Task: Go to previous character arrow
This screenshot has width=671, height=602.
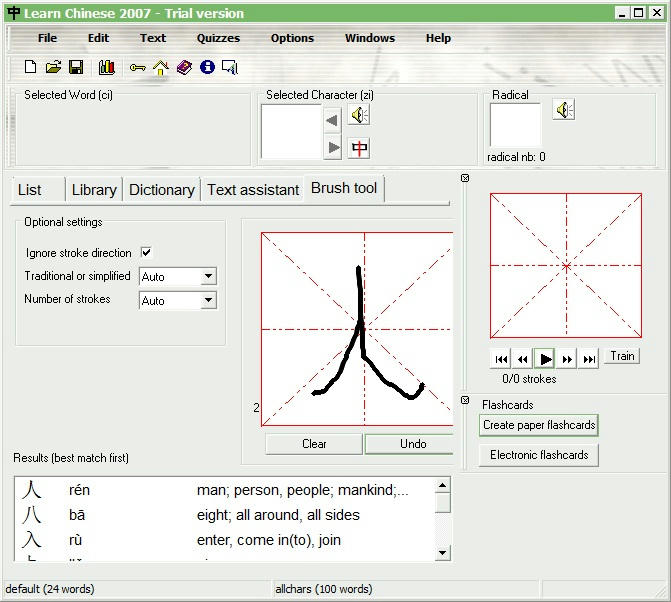Action: coord(333,120)
